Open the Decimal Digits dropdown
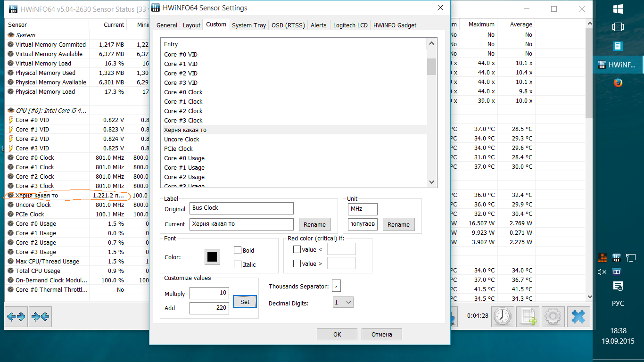The image size is (644, 362). coord(343,302)
